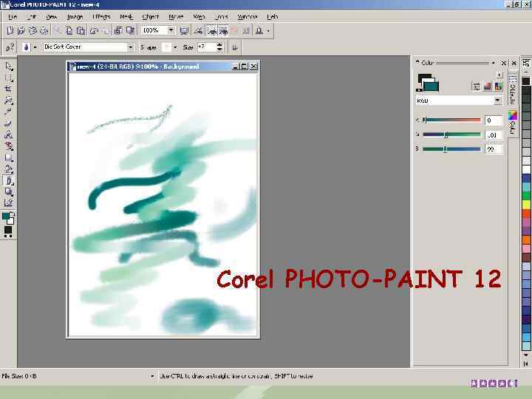This screenshot has width=532, height=399.
Task: Click the Copy icon in the toolbar
Action: (x=69, y=31)
